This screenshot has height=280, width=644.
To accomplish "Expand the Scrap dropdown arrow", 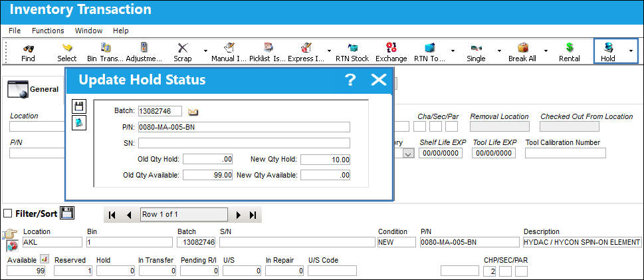I will [x=205, y=51].
